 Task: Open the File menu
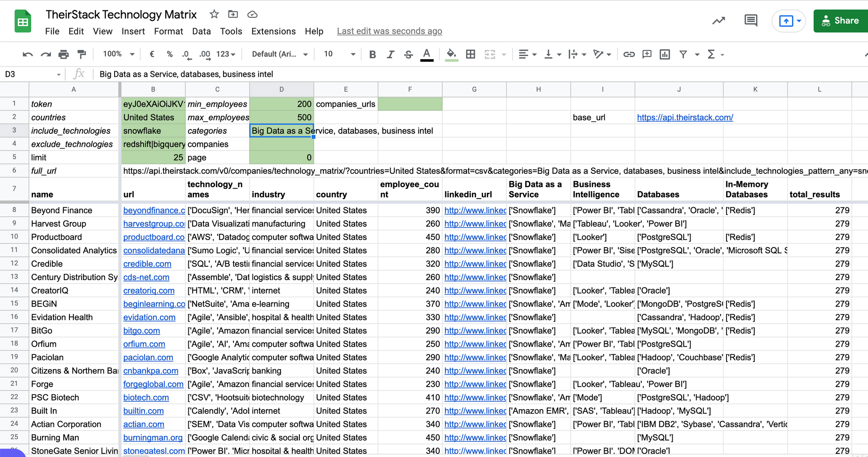tap(52, 31)
